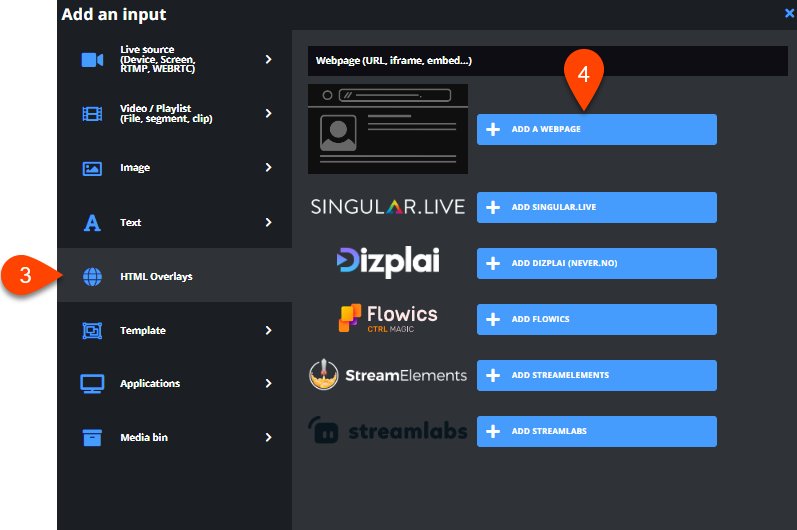
Task: Select the Applications input category label
Action: tap(150, 384)
